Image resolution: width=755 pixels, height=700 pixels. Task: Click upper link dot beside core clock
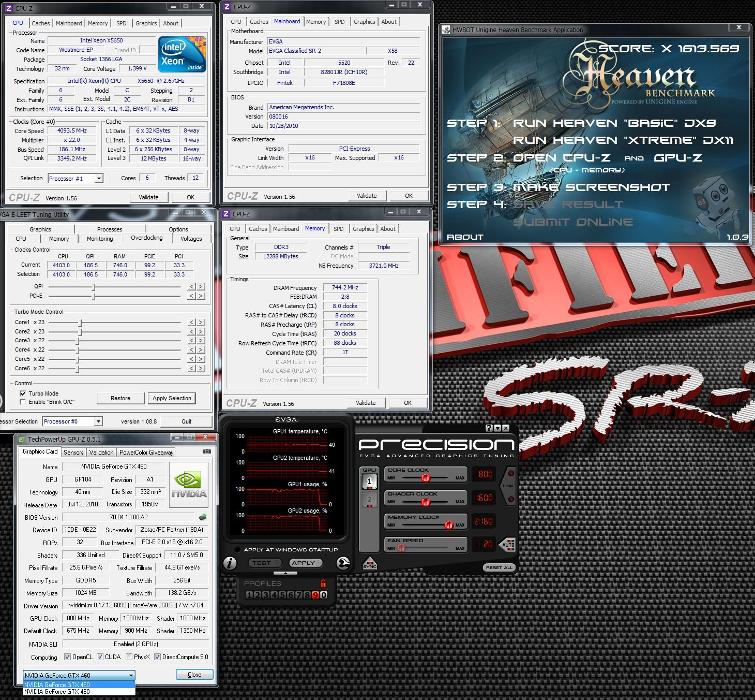pos(511,474)
